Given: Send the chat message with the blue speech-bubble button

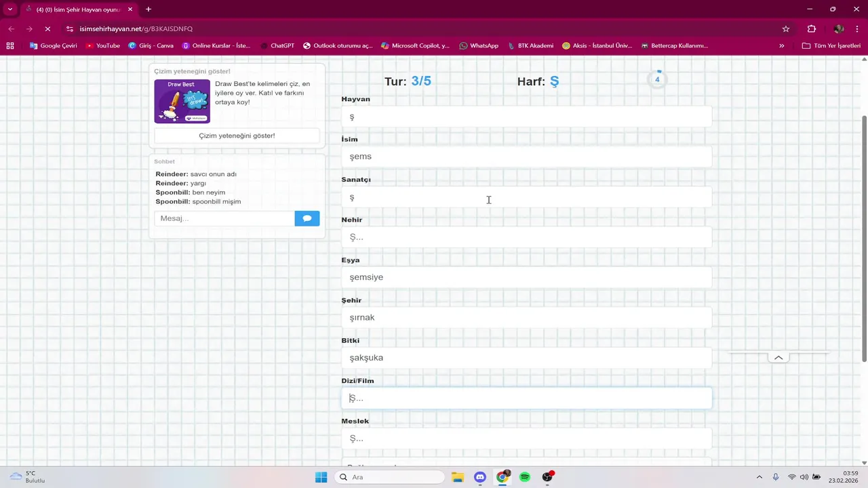Looking at the screenshot, I should click(x=307, y=218).
